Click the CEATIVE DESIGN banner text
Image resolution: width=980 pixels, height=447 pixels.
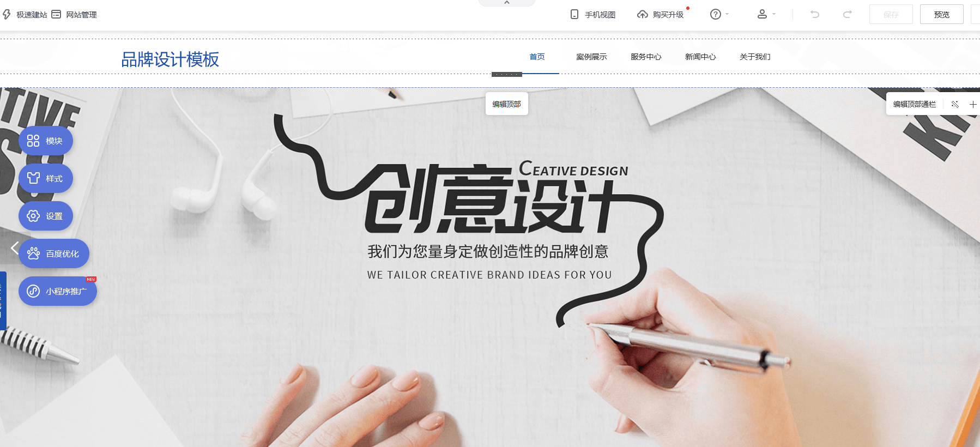click(573, 169)
